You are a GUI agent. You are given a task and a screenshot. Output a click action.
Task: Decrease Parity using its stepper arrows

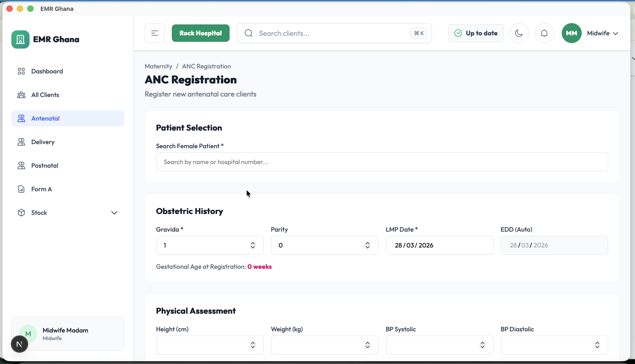367,247
